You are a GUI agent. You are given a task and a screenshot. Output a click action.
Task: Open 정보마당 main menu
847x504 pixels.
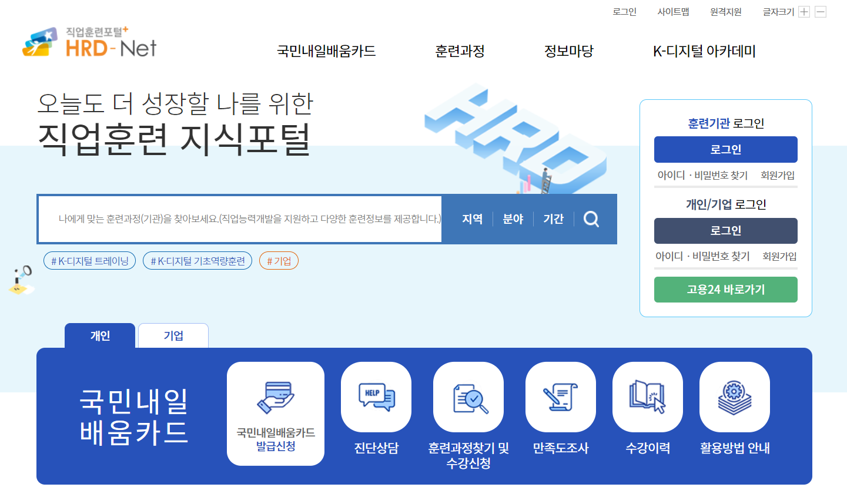click(569, 51)
